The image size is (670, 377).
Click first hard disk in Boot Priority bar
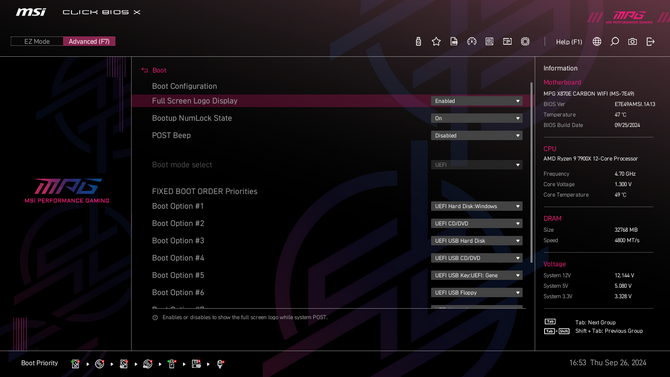click(75, 364)
